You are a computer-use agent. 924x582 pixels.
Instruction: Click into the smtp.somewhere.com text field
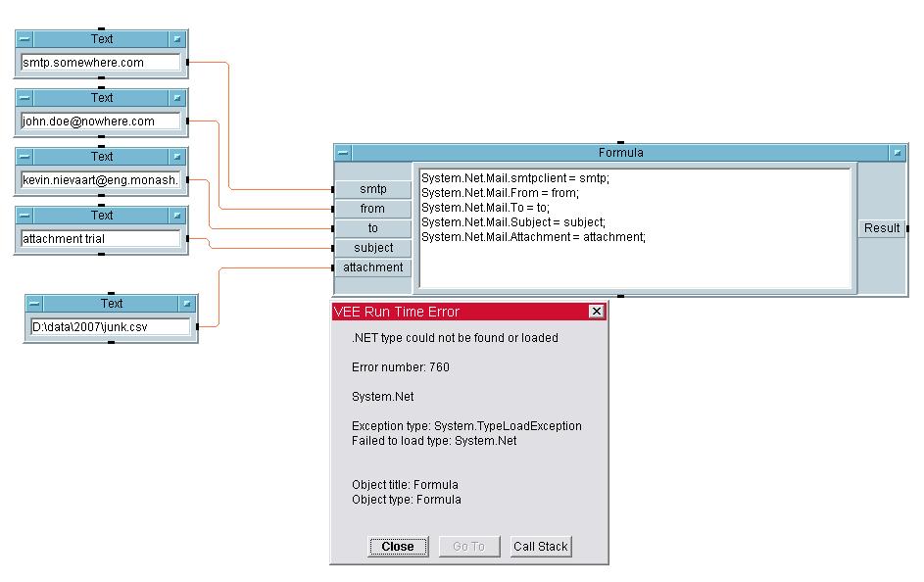[101, 63]
